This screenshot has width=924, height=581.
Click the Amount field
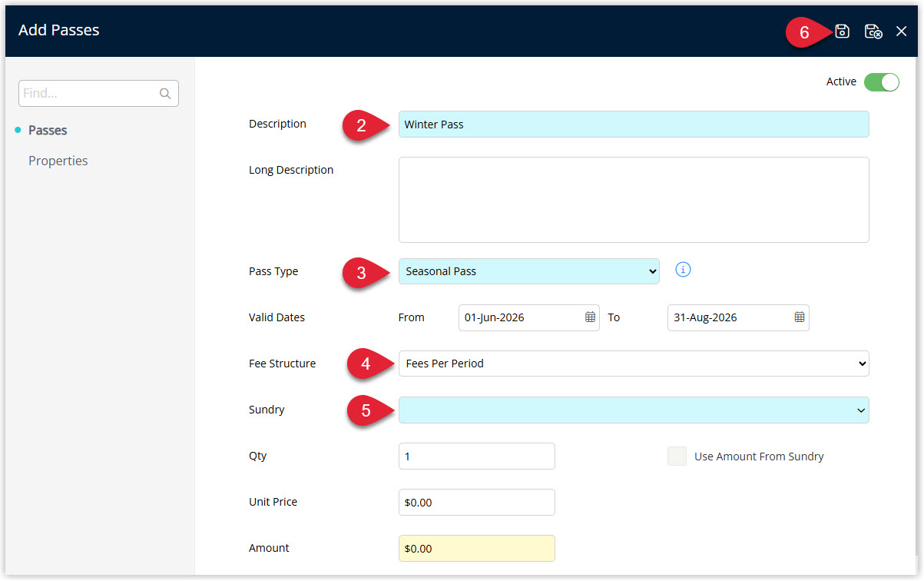pos(477,548)
